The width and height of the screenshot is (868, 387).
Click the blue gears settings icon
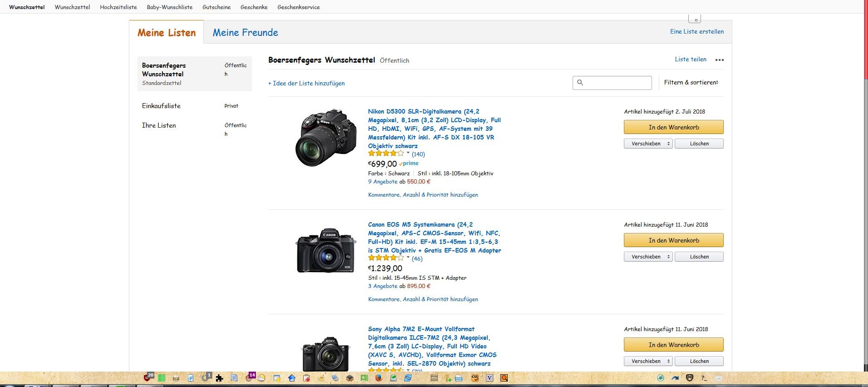tap(335, 378)
